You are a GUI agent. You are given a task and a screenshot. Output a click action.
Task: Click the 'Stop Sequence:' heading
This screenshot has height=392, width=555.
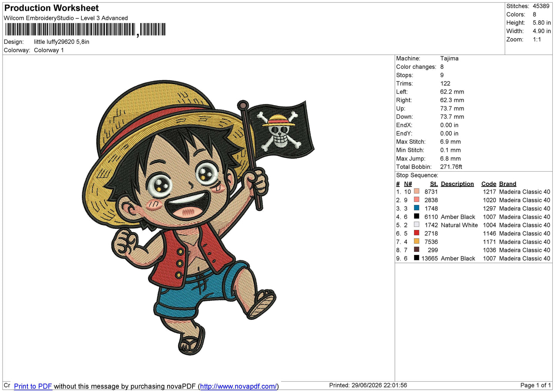point(417,175)
